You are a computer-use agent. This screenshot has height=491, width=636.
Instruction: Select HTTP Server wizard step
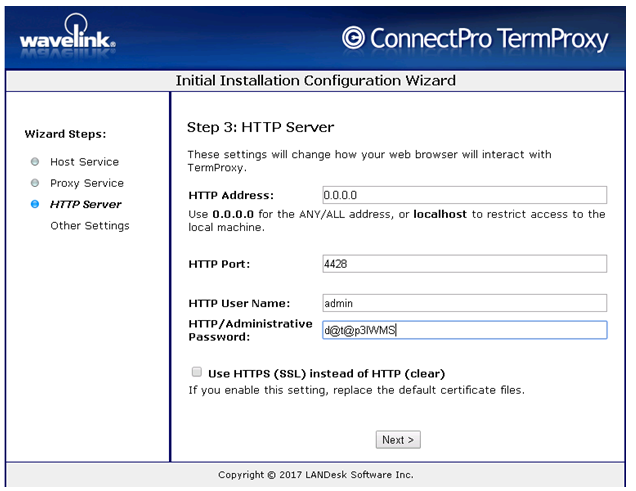[86, 204]
